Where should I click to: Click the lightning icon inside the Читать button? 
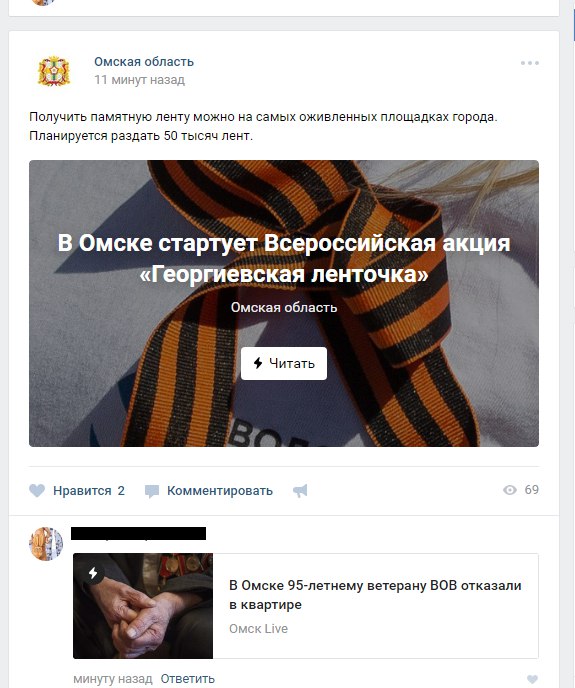(x=258, y=363)
